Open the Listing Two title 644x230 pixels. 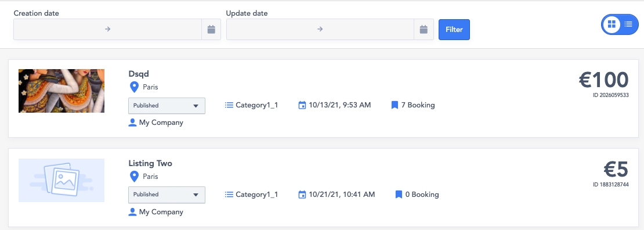(150, 163)
